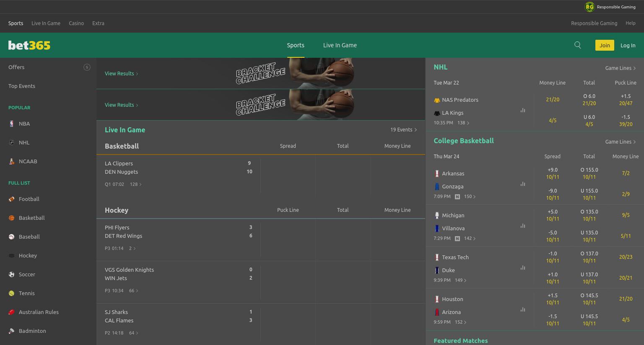Screen dimensions: 644x345
Task: Select Villanova money line 5/11
Action: pyautogui.click(x=626, y=236)
